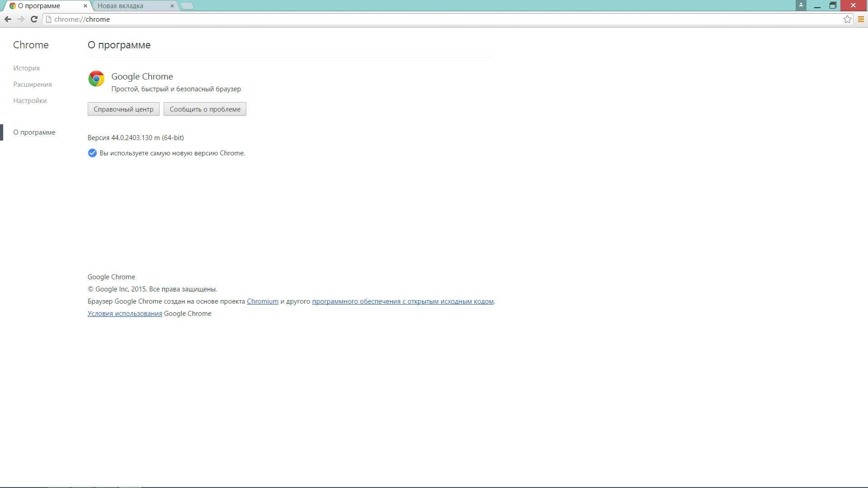Click the 'О программе' page heading
Viewport: 868px width, 488px height.
click(119, 45)
